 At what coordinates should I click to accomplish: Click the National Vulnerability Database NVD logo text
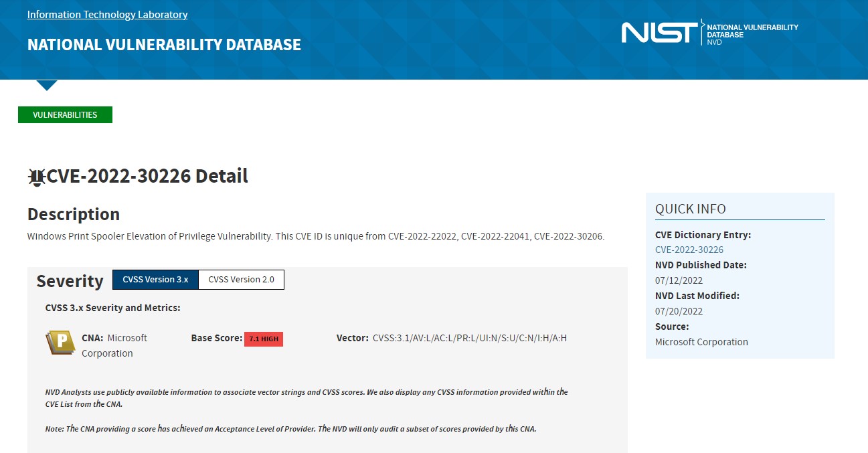click(752, 35)
